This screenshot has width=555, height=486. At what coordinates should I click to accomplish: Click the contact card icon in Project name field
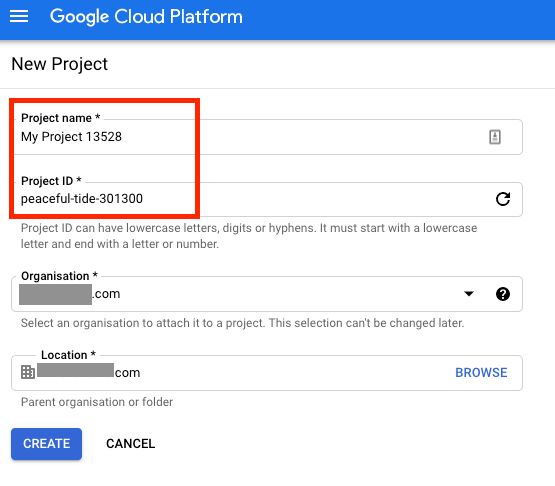[494, 137]
